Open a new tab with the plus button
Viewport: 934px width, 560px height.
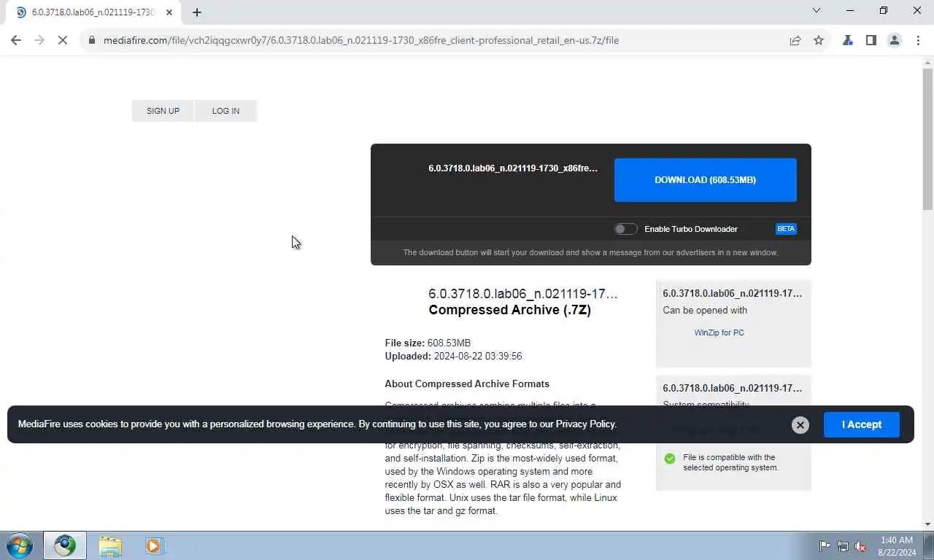tap(197, 12)
